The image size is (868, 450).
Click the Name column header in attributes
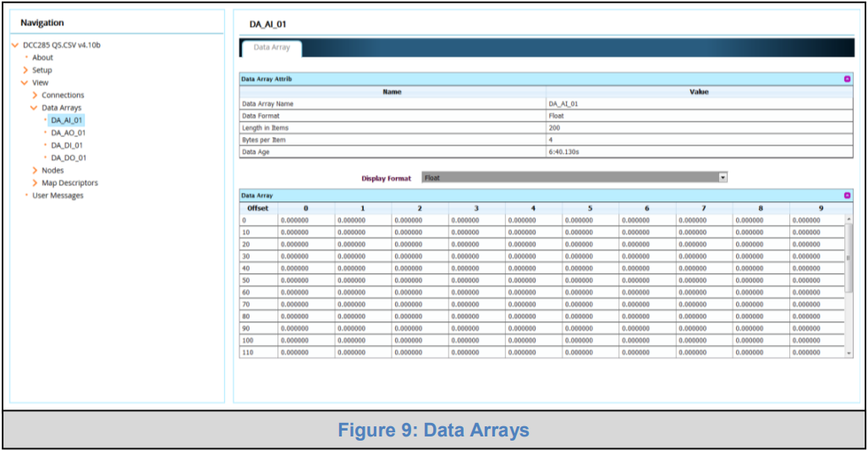[x=393, y=92]
